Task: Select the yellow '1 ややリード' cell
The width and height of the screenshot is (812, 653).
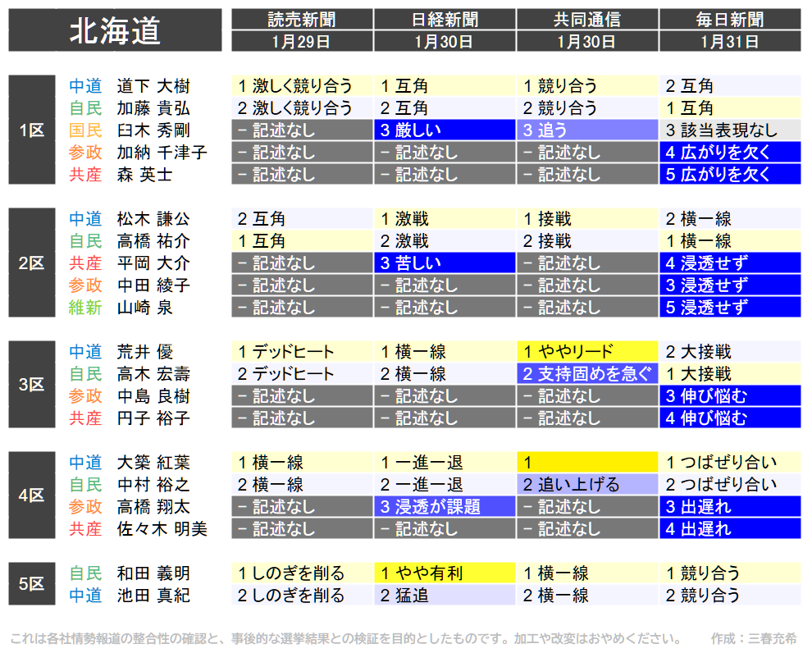Action: click(587, 351)
